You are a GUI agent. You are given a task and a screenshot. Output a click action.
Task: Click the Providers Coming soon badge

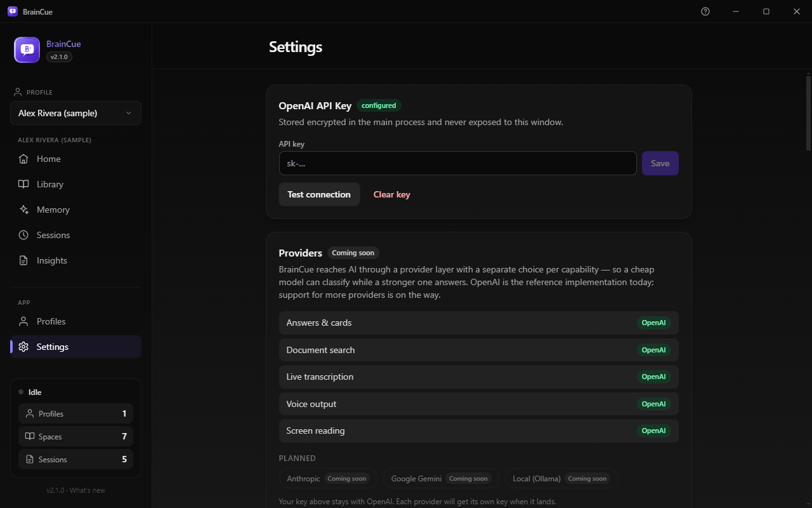(x=353, y=253)
